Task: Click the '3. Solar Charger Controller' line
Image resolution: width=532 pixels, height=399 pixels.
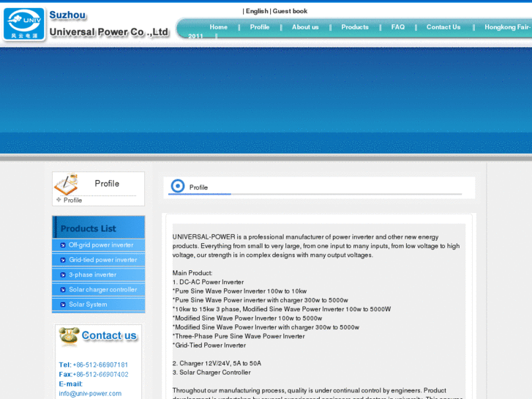Action: point(211,373)
